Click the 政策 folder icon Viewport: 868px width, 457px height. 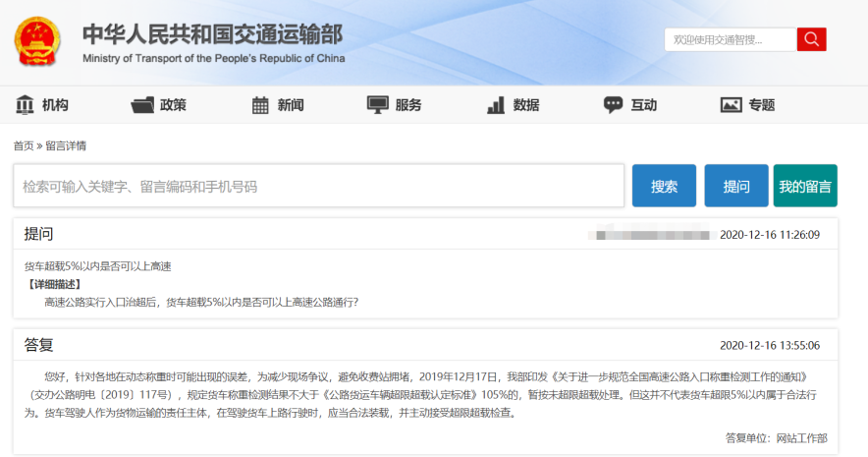(x=142, y=105)
